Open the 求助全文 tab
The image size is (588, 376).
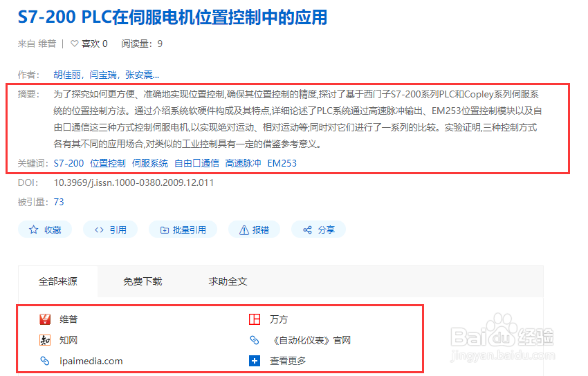tap(228, 281)
